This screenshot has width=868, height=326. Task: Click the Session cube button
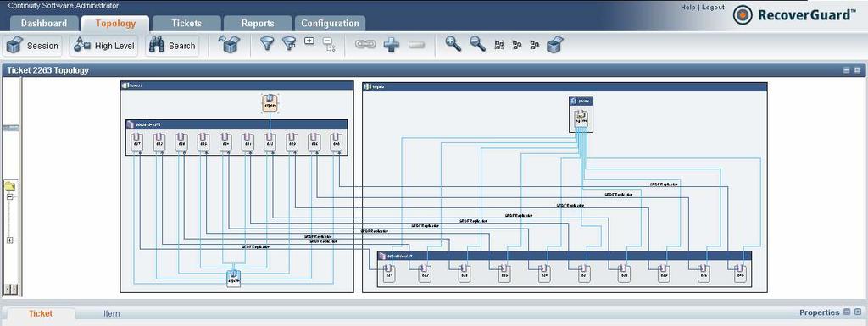(33, 46)
